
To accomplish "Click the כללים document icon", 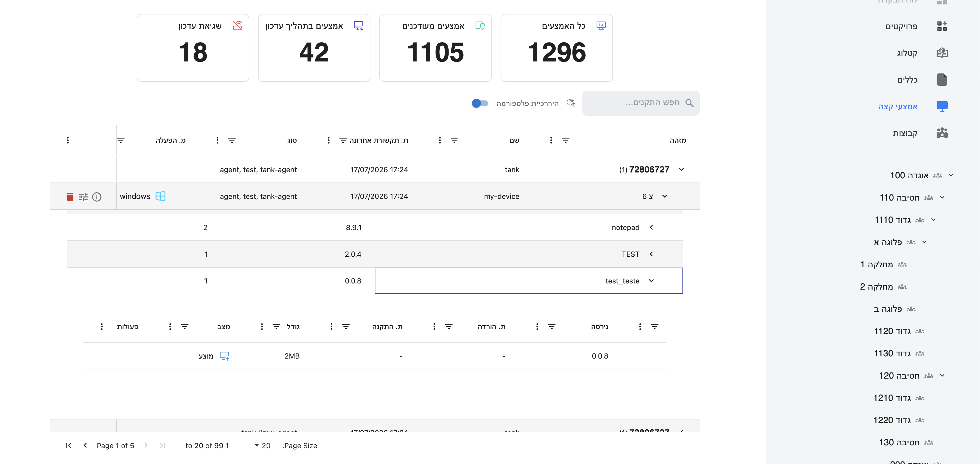I will [x=942, y=80].
